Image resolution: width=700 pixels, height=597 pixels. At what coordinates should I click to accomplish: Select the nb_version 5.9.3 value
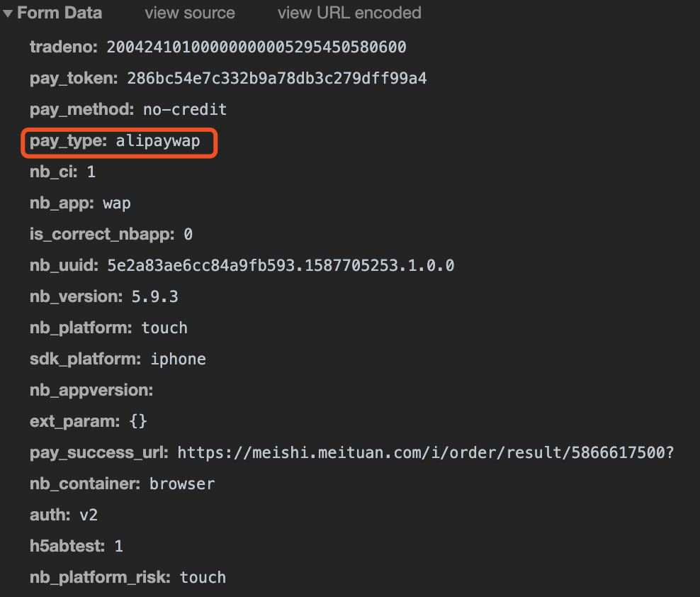pyautogui.click(x=154, y=296)
